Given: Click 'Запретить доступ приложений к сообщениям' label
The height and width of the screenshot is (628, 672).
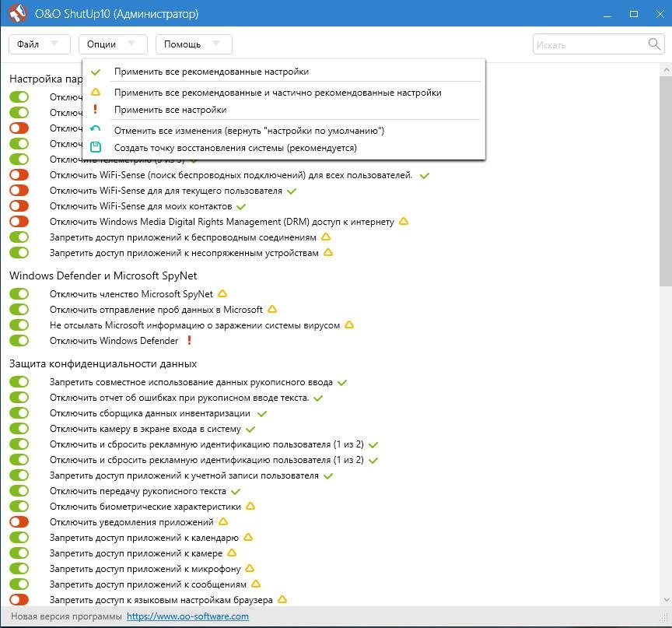Looking at the screenshot, I should point(148,584).
